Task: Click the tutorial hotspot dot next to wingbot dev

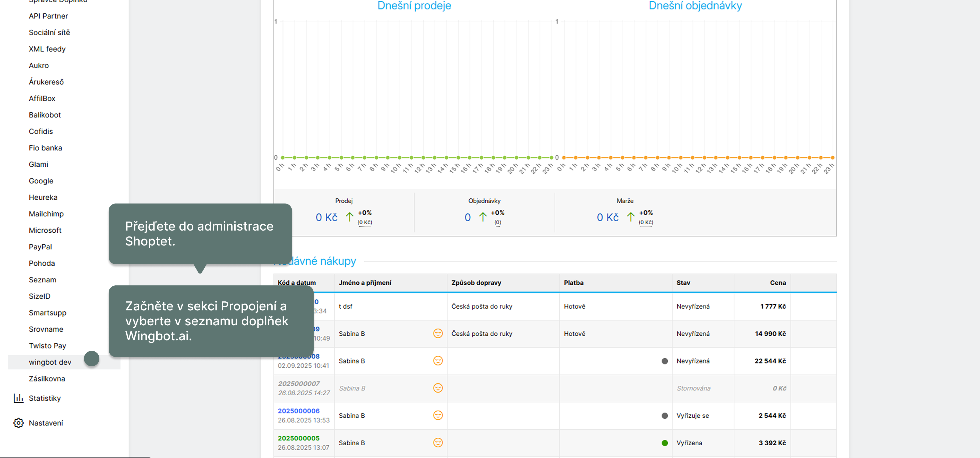Action: 91,359
